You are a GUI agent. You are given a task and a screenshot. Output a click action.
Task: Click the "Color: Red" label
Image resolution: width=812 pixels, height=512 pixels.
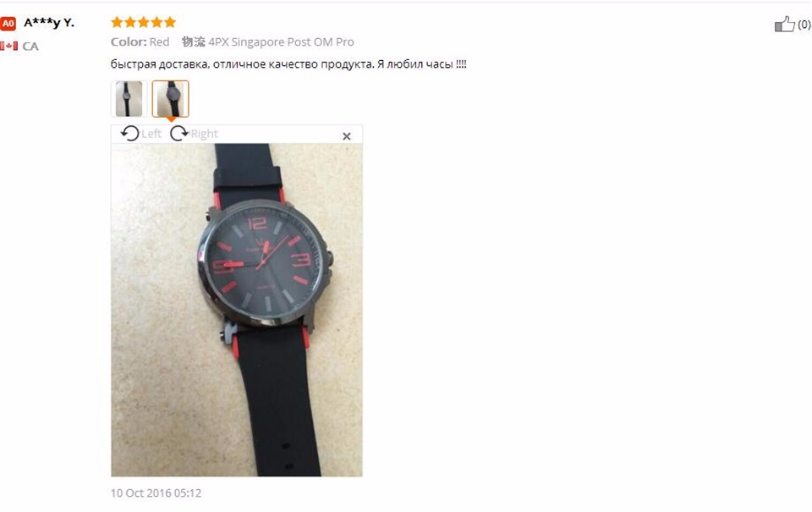pos(140,42)
